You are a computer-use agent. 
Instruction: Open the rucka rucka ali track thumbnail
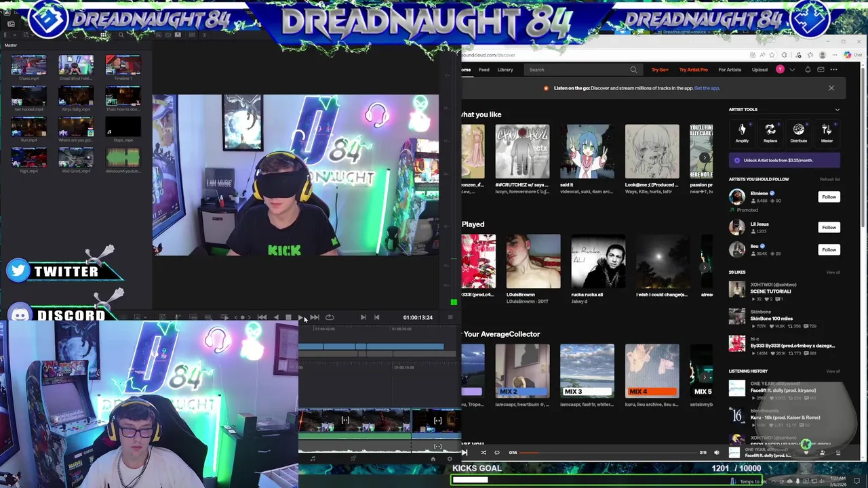click(598, 262)
